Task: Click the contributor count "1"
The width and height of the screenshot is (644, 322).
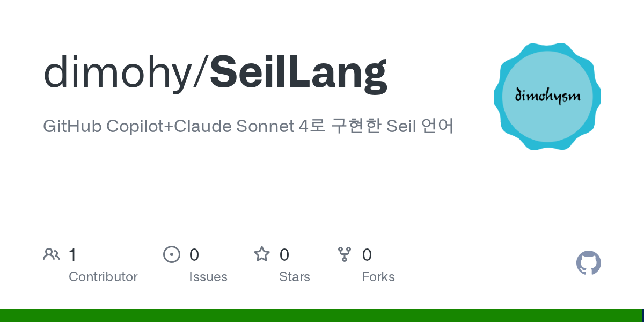Action: 73,255
